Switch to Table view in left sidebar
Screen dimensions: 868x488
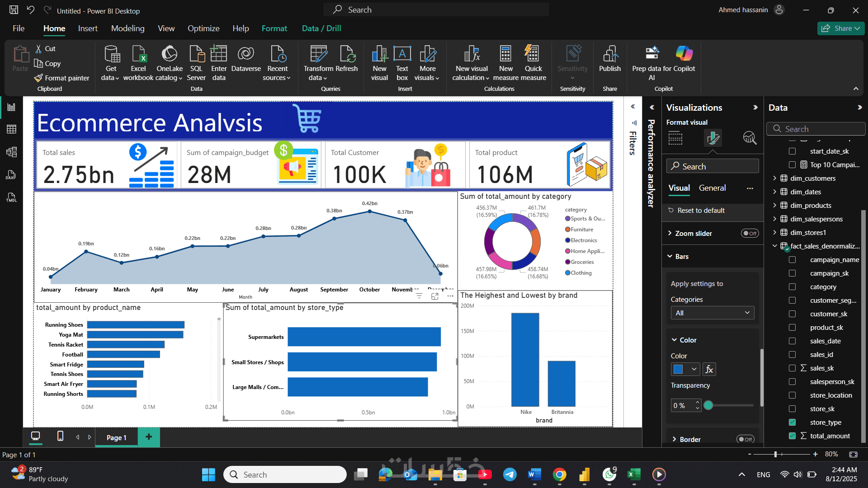(x=12, y=129)
